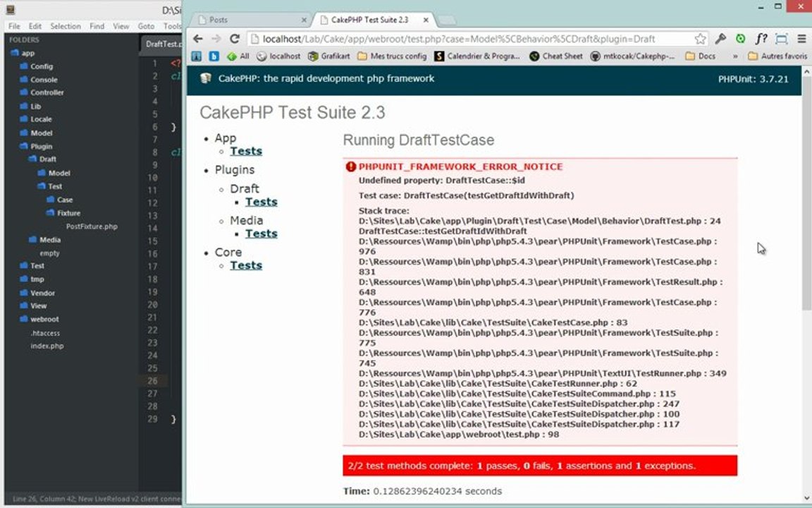812x508 pixels.
Task: Click the Sublime Text title bar app icon
Action: click(x=11, y=9)
